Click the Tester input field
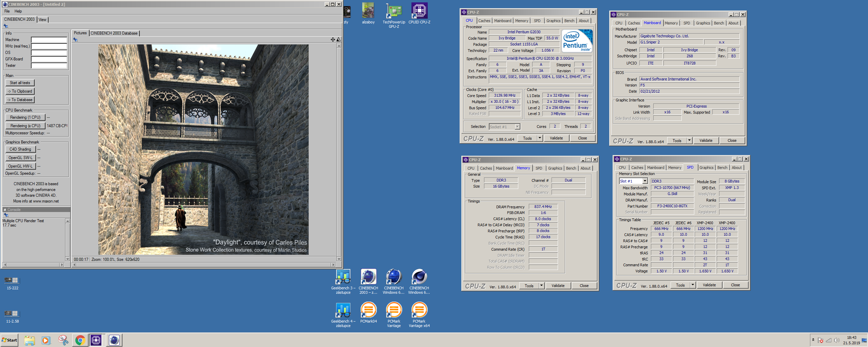Image resolution: width=868 pixels, height=347 pixels. tap(49, 65)
